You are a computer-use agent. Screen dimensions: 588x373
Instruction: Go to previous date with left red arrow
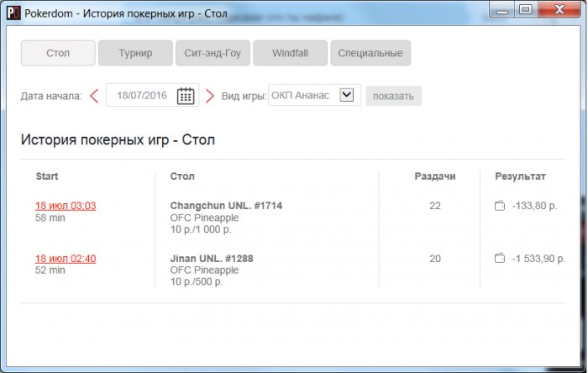pyautogui.click(x=94, y=96)
